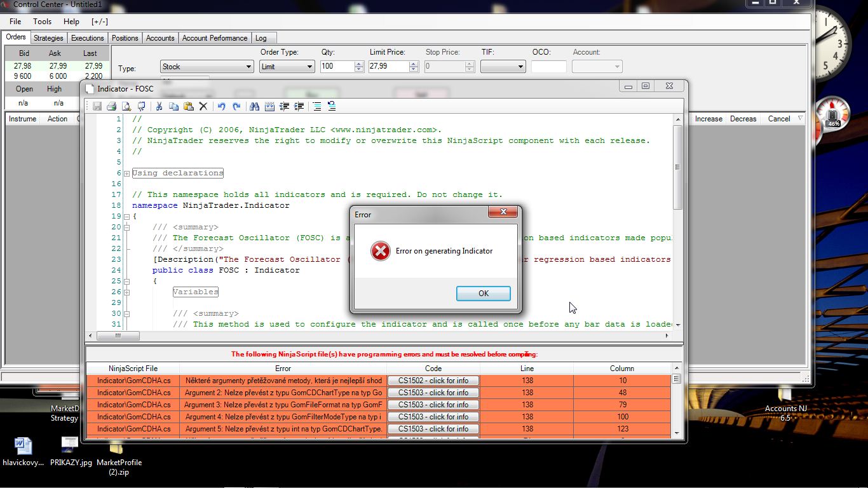Click the Qty input field

point(337,67)
